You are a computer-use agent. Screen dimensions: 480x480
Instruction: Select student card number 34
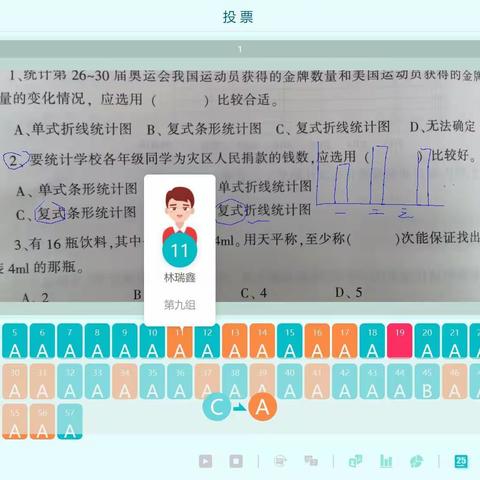125,381
